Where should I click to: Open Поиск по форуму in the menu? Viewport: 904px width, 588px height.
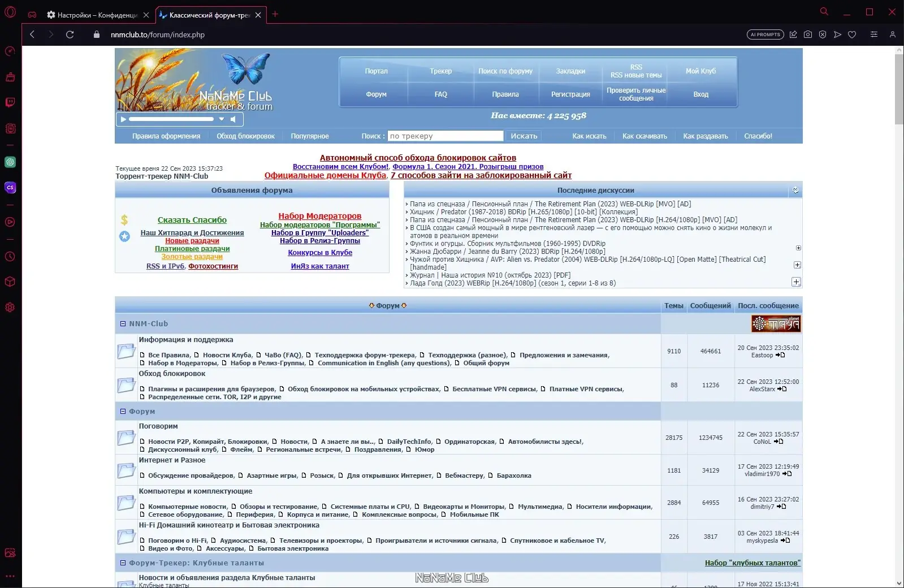click(505, 71)
